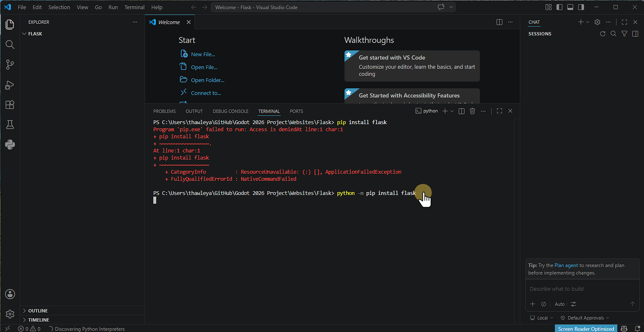
Task: Open the Chat panel's more actions menu
Action: coord(608,22)
